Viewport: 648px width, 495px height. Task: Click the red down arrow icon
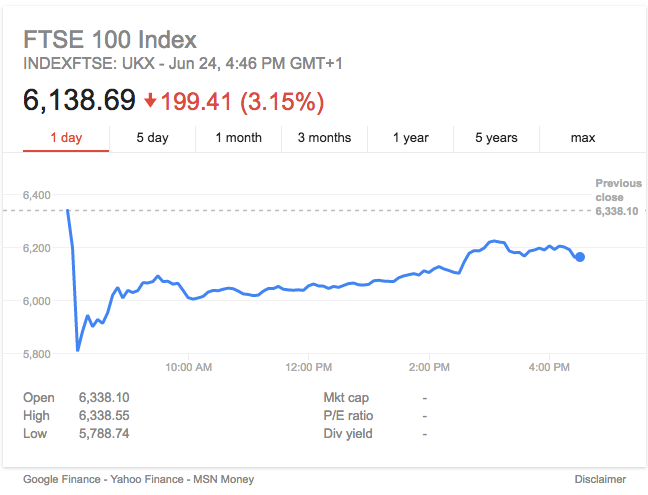click(x=150, y=101)
